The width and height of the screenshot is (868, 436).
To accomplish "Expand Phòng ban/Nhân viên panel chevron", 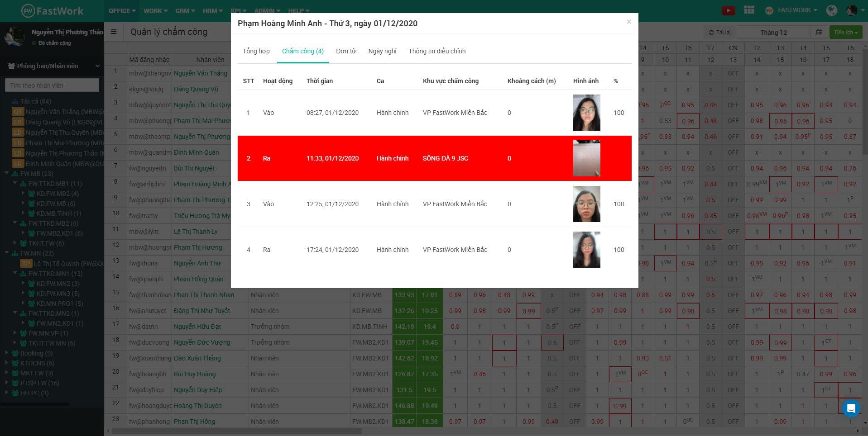I will click(x=97, y=66).
